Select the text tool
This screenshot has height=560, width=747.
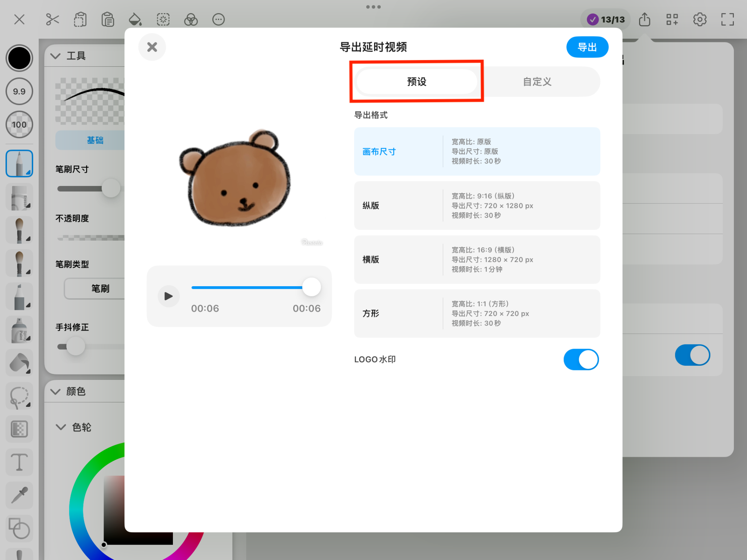(x=19, y=462)
